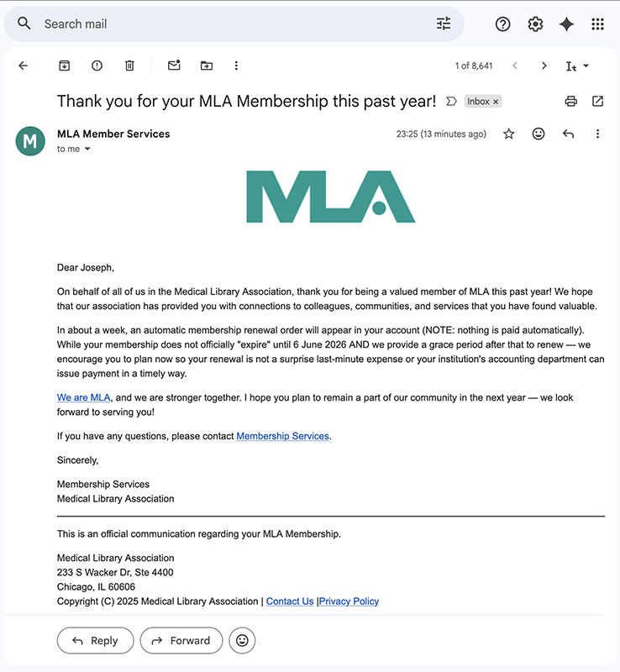Print the email conversation
620x672 pixels.
571,102
